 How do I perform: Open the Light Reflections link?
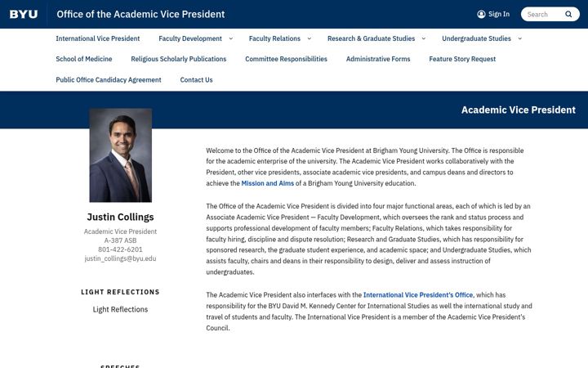click(120, 309)
